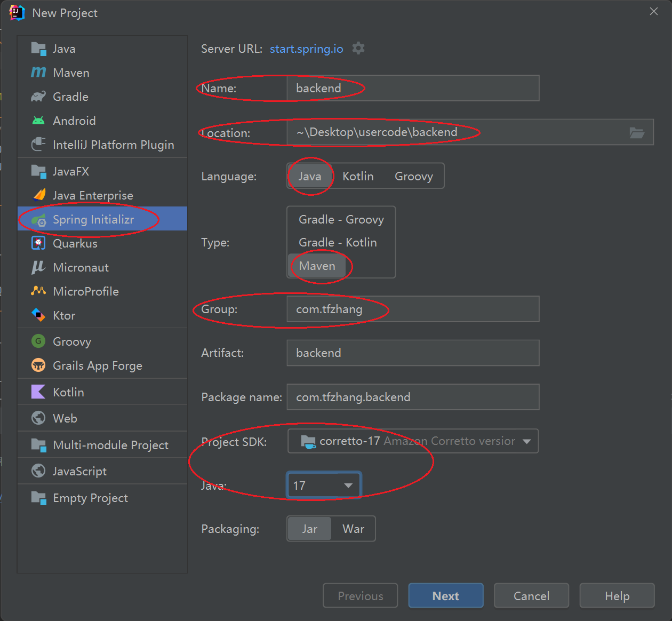
Task: Click the Grails App Forge icon
Action: click(38, 365)
